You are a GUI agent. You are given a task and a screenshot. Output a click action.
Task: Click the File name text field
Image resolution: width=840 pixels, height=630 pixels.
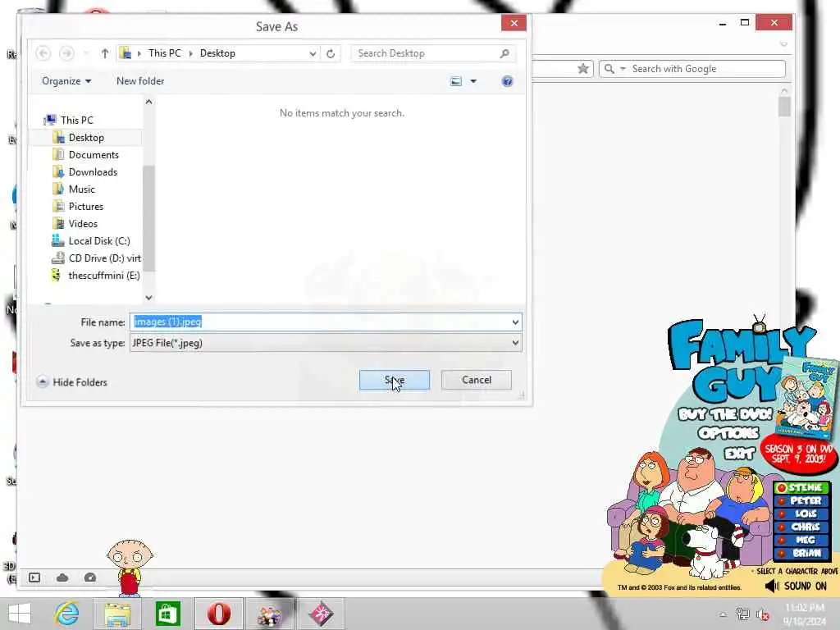point(320,322)
